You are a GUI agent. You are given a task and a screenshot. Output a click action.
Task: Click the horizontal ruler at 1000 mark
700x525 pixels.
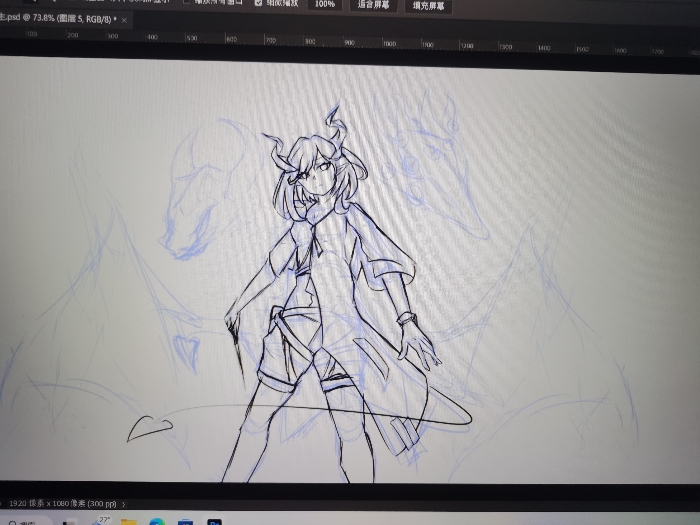click(x=388, y=44)
